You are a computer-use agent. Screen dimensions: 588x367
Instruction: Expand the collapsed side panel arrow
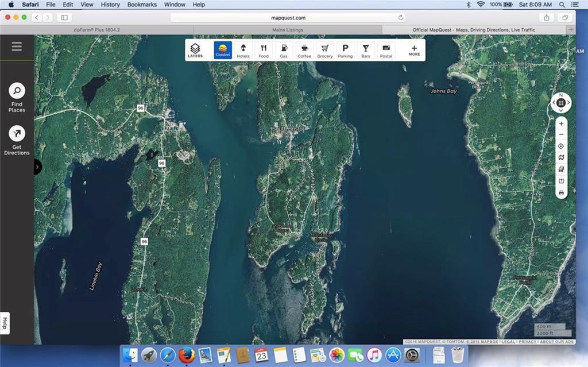click(37, 167)
